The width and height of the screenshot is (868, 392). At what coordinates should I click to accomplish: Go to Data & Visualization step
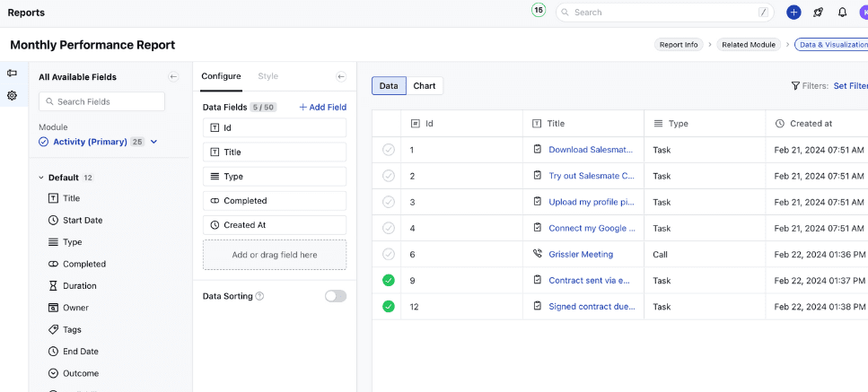point(831,45)
